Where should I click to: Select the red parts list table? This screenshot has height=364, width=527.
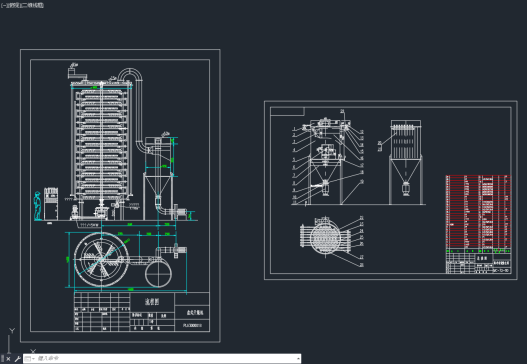pyautogui.click(x=478, y=212)
